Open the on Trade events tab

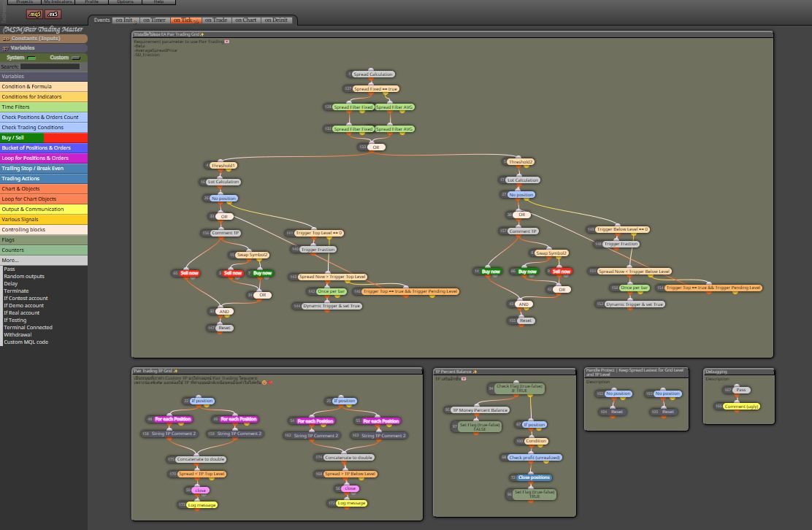point(216,20)
